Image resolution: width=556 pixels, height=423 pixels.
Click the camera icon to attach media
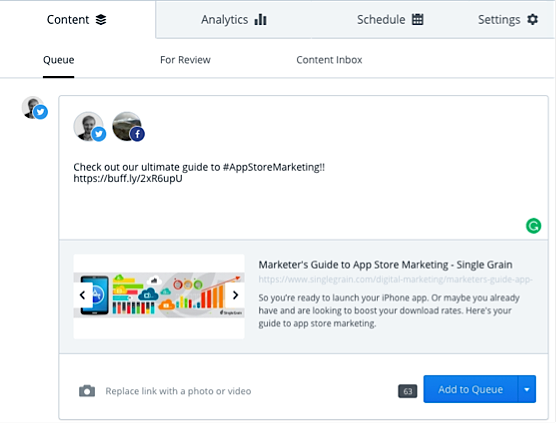[87, 391]
